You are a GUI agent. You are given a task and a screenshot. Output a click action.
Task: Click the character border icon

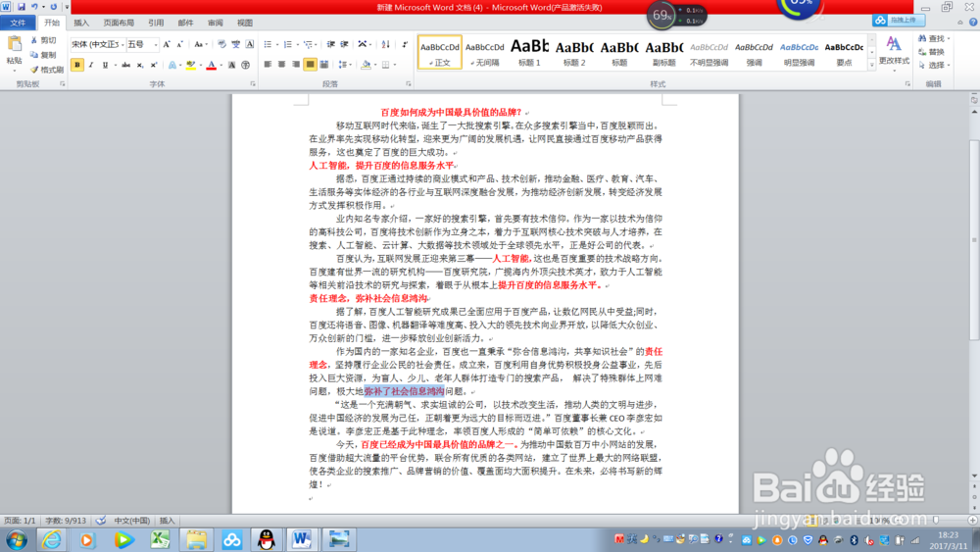pyautogui.click(x=249, y=44)
